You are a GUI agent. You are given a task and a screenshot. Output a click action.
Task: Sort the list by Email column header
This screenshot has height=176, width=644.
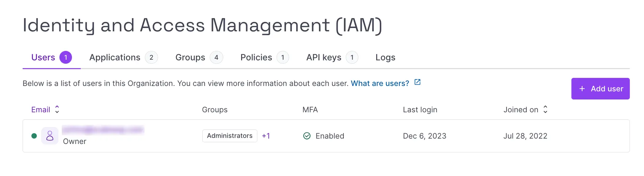point(41,110)
